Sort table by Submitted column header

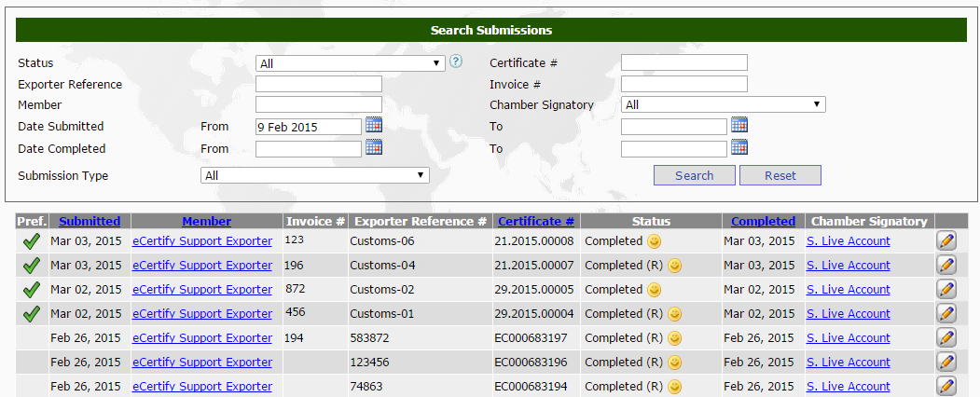click(x=90, y=221)
